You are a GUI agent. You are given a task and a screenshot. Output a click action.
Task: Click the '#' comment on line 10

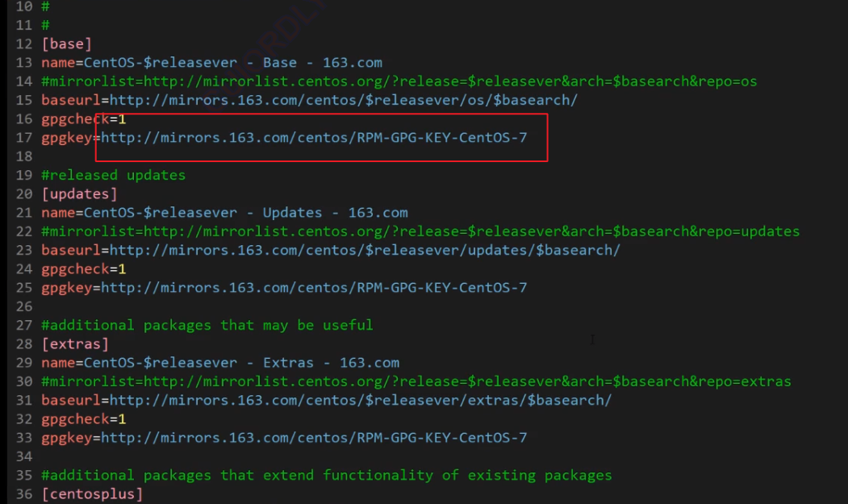45,6
